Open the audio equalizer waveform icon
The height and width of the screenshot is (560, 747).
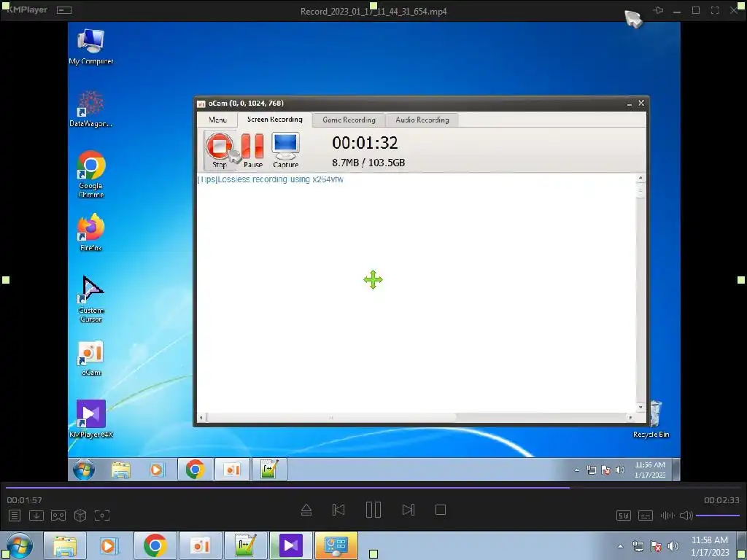pyautogui.click(x=667, y=516)
